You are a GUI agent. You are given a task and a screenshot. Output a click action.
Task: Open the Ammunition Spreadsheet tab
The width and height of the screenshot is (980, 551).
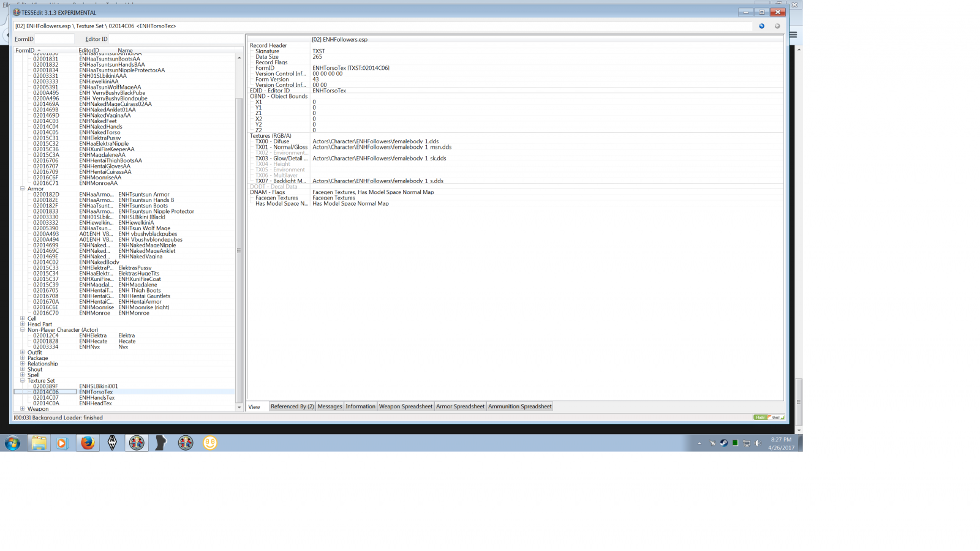(x=519, y=407)
